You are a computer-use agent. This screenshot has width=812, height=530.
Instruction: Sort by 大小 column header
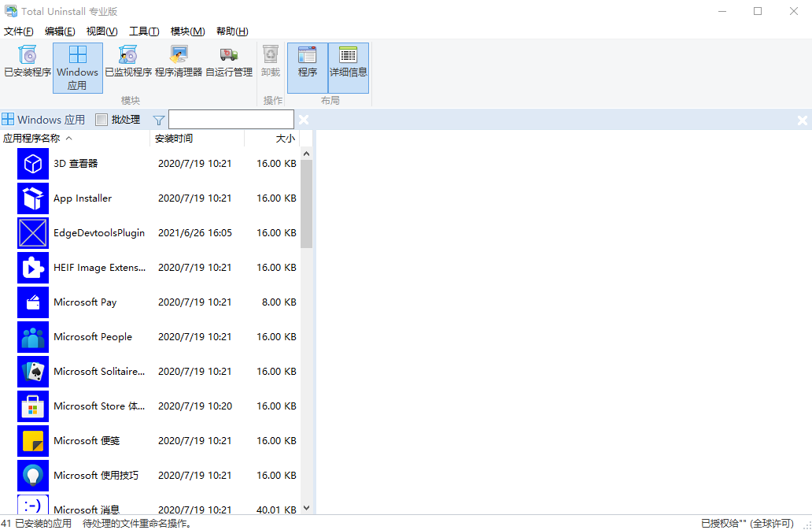[x=272, y=139]
